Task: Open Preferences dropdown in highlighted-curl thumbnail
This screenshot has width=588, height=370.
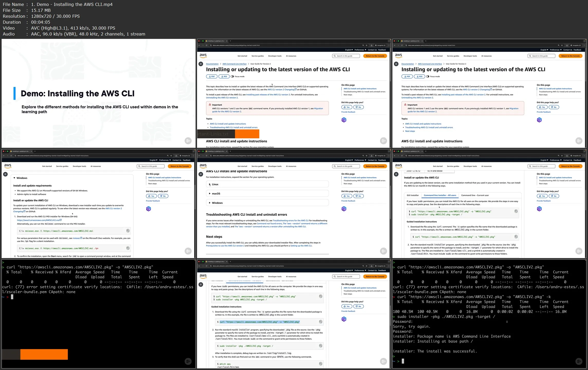Action: pyautogui.click(x=360, y=270)
